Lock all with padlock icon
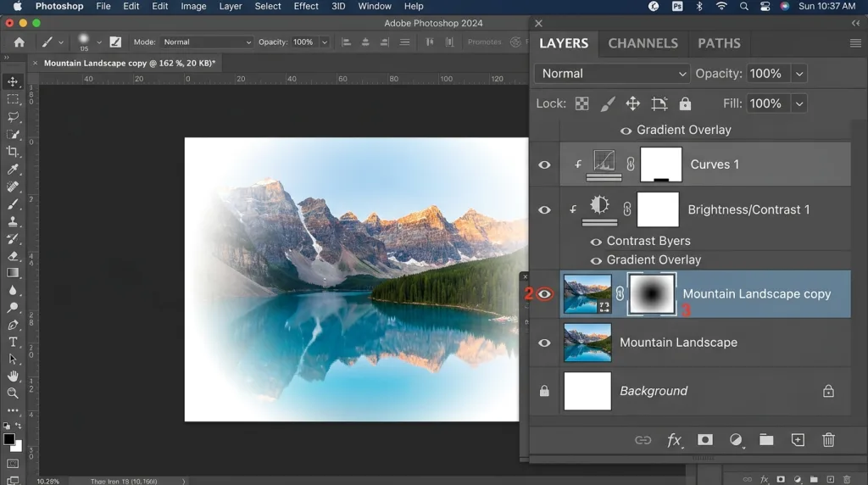Viewport: 868px width, 485px height. tap(685, 103)
